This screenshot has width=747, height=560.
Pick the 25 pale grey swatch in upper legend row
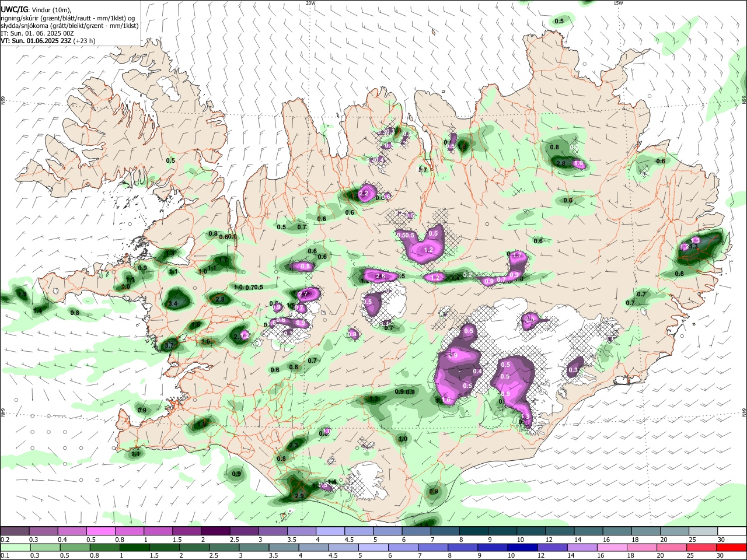703,531
